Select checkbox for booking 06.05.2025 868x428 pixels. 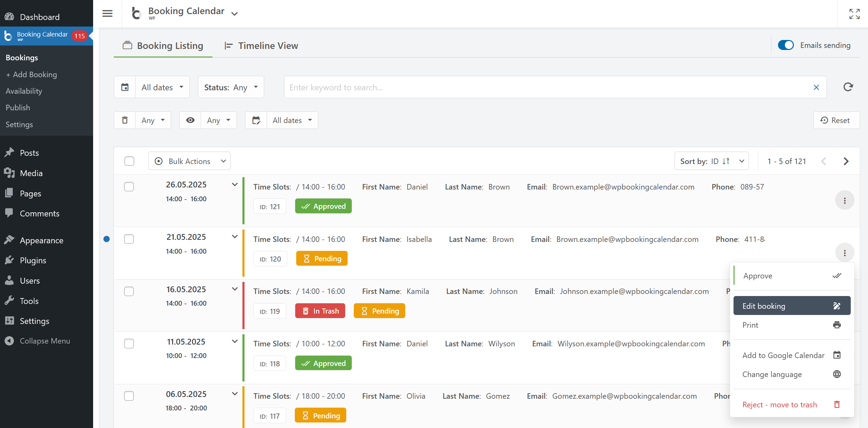click(129, 396)
